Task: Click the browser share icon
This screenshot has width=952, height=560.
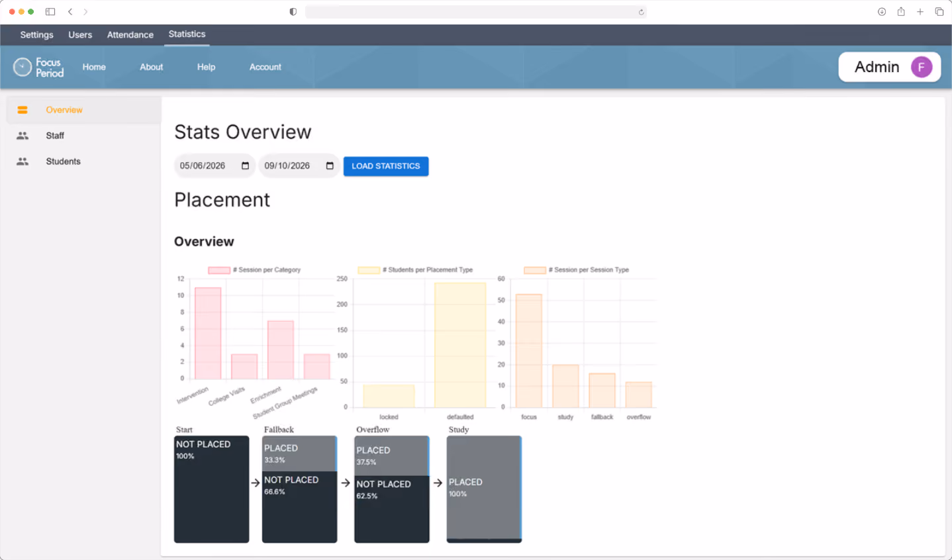Action: tap(901, 12)
